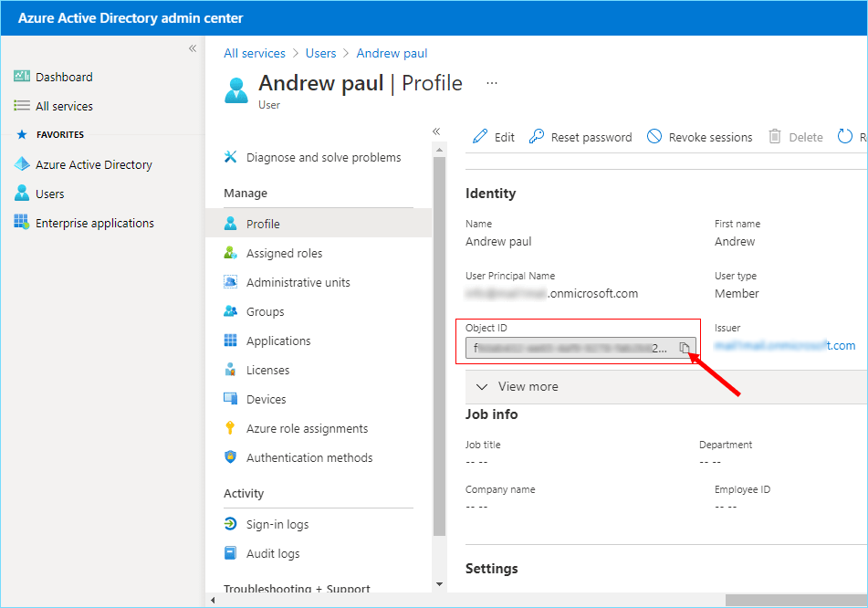This screenshot has width=868, height=608.
Task: Click the All services breadcrumb link
Action: click(255, 53)
